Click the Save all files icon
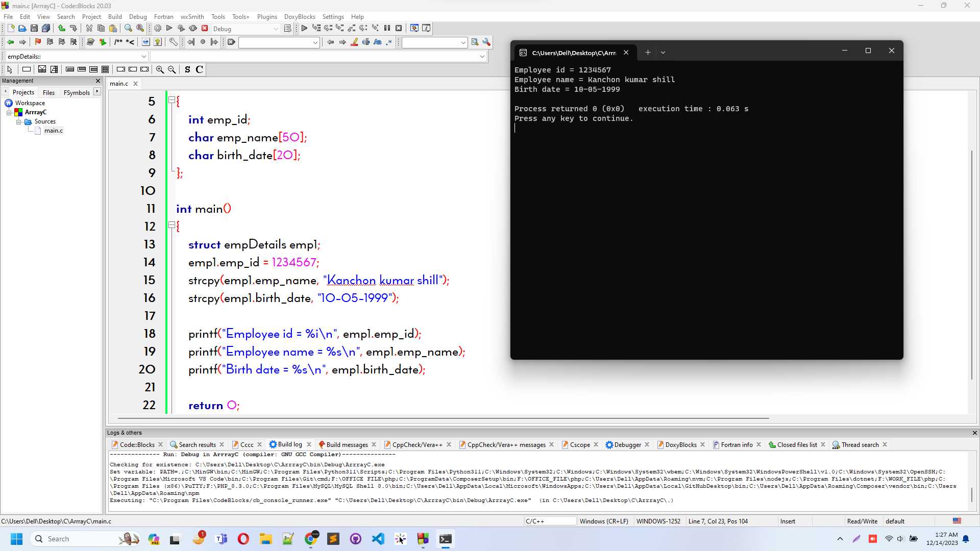Viewport: 980px width, 551px height. click(46, 29)
